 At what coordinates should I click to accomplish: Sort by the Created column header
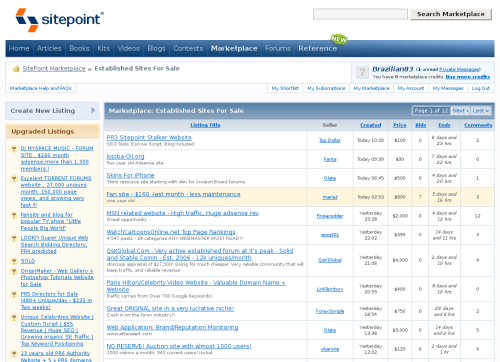click(x=371, y=125)
